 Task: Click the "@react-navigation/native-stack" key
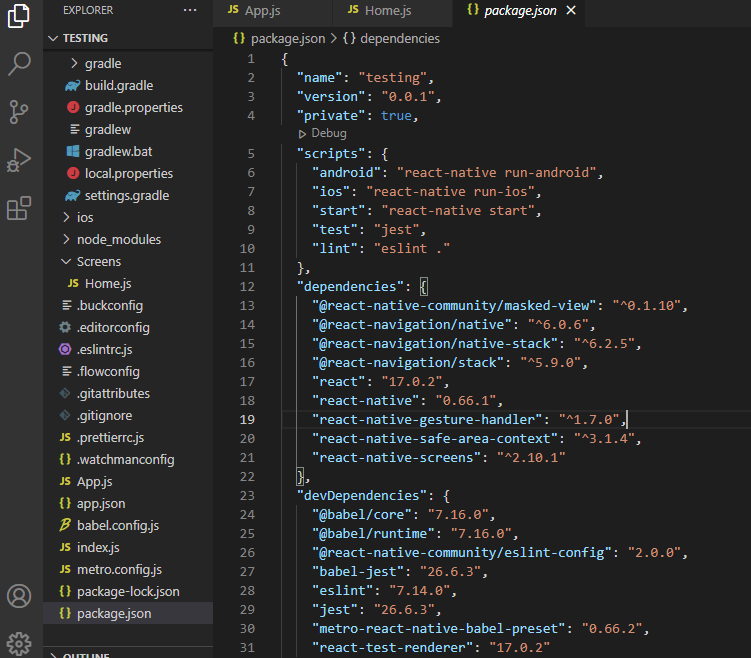click(435, 343)
